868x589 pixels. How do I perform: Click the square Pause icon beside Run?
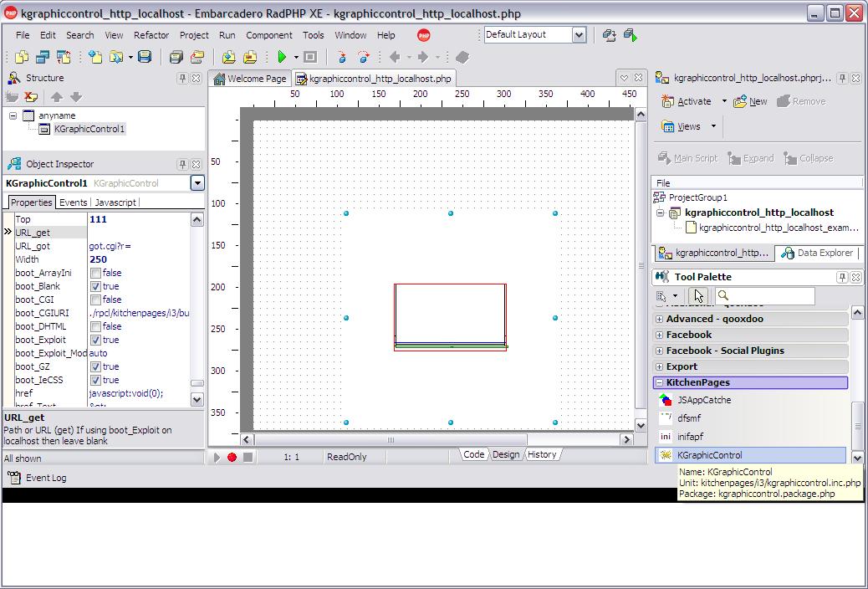pos(310,57)
